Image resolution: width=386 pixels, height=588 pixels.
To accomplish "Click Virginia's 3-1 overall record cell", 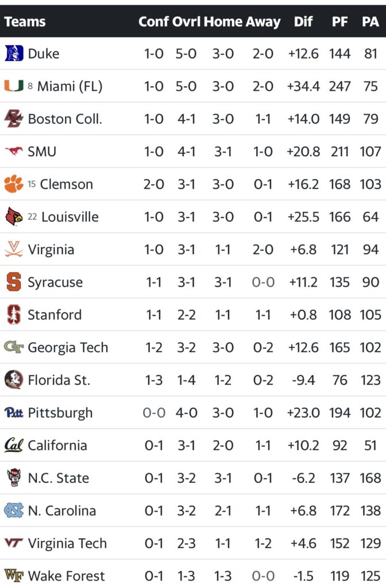I will coord(186,250).
